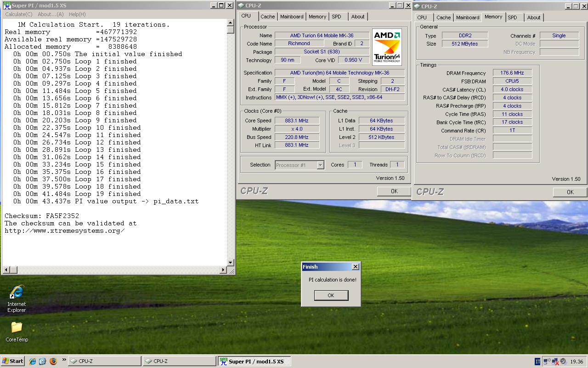The height and width of the screenshot is (368, 588).
Task: Launch Internet Explorer from Quick Launch bar
Action: click(x=32, y=361)
